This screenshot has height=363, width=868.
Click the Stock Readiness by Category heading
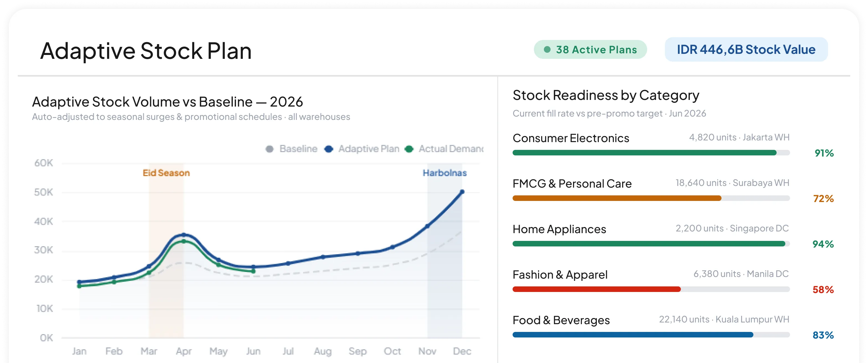pyautogui.click(x=606, y=95)
